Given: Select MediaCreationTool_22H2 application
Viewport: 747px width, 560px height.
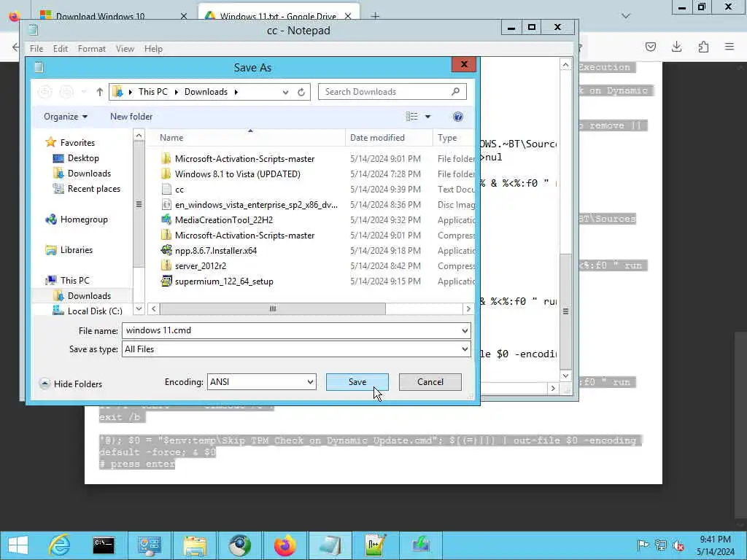Looking at the screenshot, I should [223, 220].
